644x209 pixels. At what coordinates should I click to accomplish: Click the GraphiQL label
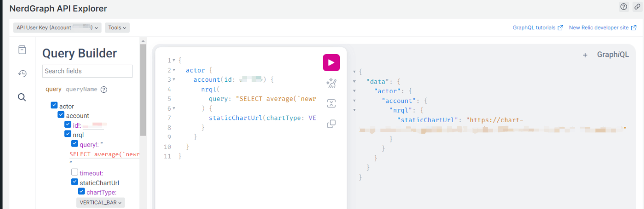[x=613, y=55]
